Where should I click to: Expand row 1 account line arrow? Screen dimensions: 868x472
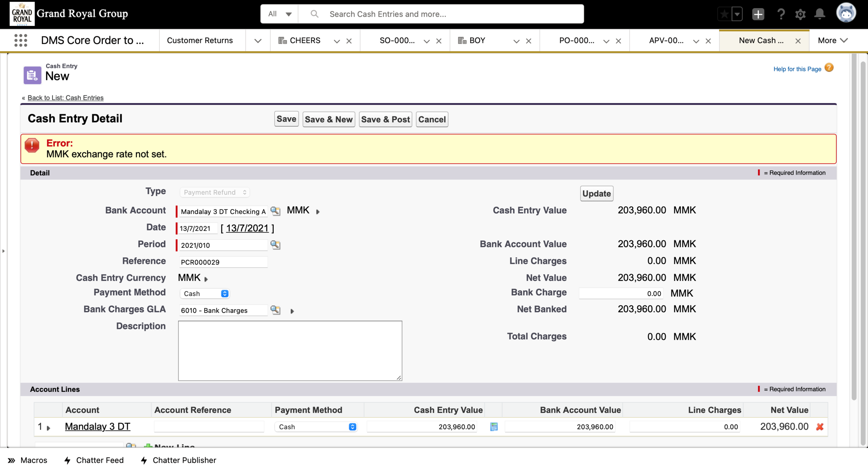(x=49, y=428)
